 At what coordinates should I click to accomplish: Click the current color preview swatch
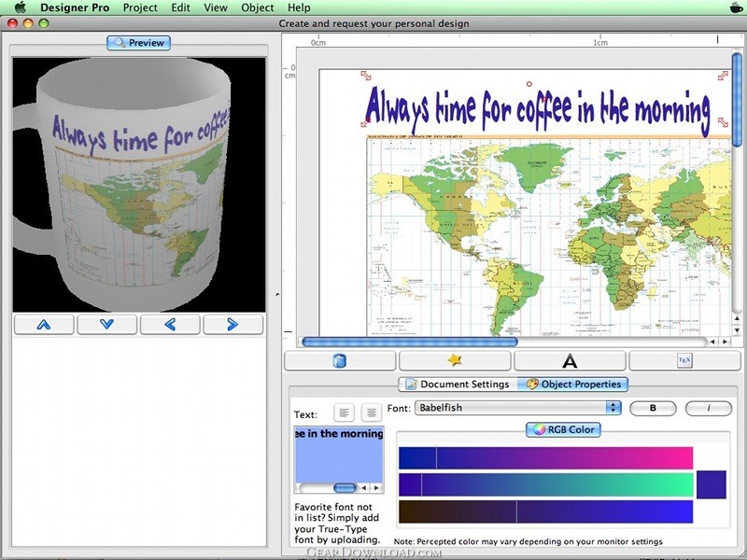(x=711, y=484)
